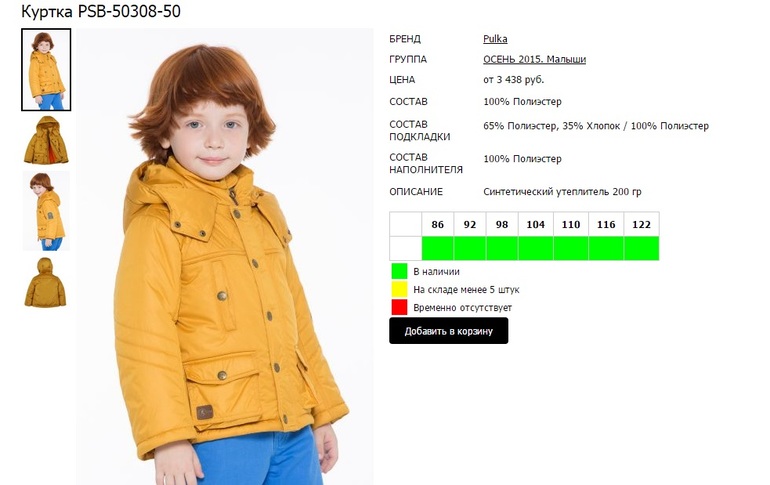
Task: Open the hooded jacket flat thumbnail
Action: click(x=46, y=140)
